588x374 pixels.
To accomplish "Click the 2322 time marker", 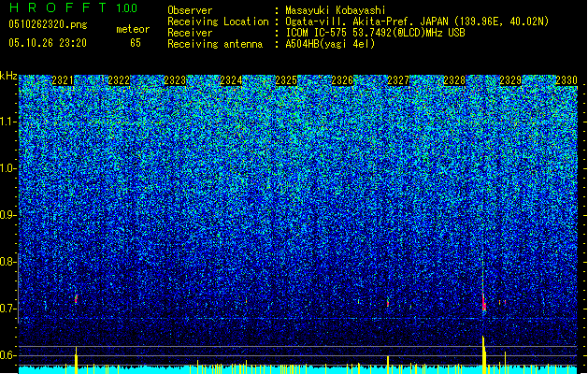I will coord(119,80).
